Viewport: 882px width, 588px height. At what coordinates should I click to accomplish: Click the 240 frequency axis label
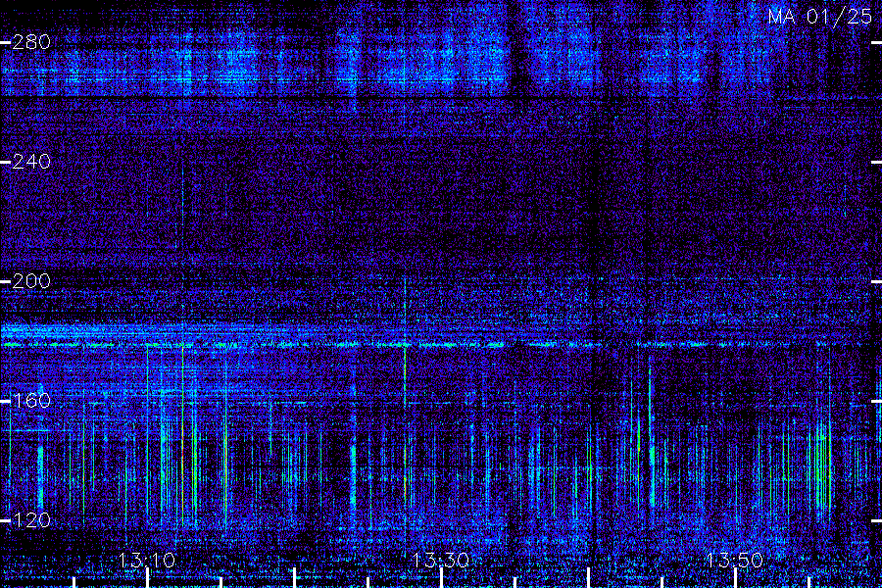pos(31,162)
